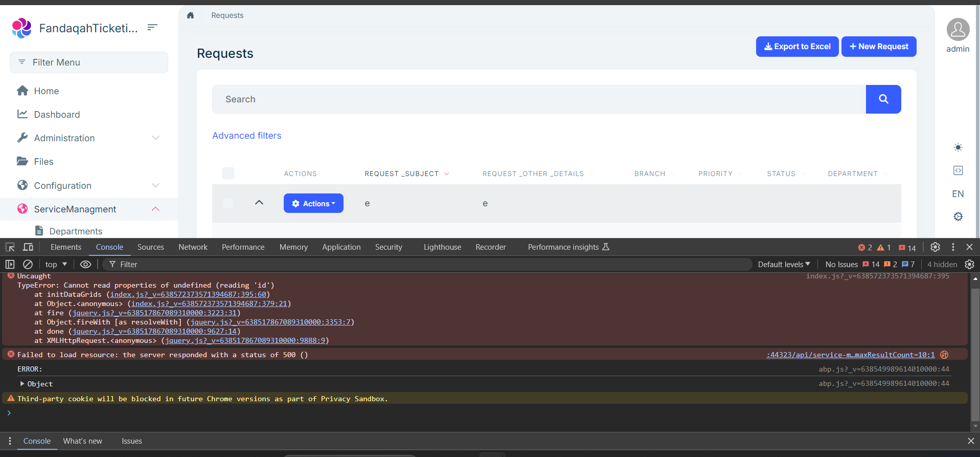Viewport: 980px width, 457px height.
Task: Clear the console with the clear icon
Action: pos(28,265)
